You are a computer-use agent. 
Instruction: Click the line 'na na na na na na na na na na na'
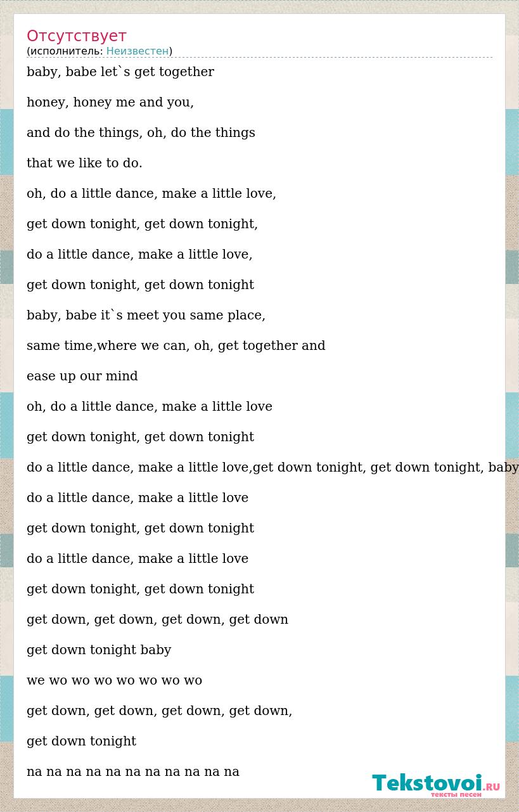133,772
